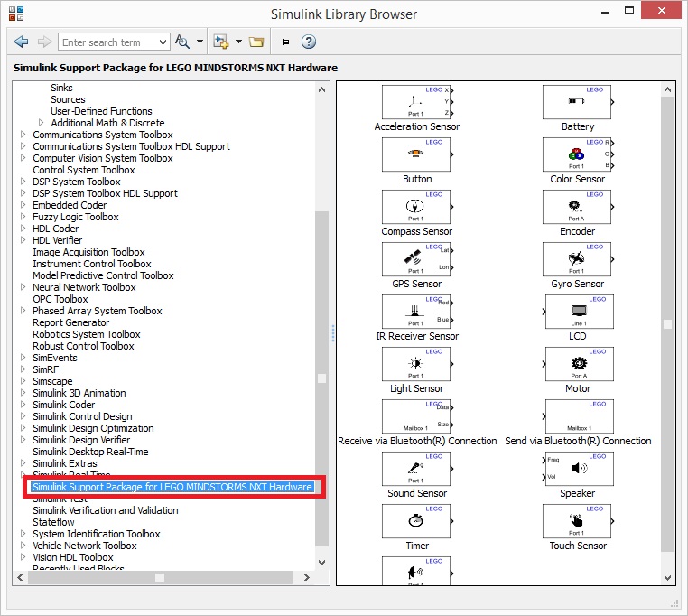Image resolution: width=688 pixels, height=616 pixels.
Task: Select the Receive via Bluetooth Connection block
Action: tap(417, 416)
